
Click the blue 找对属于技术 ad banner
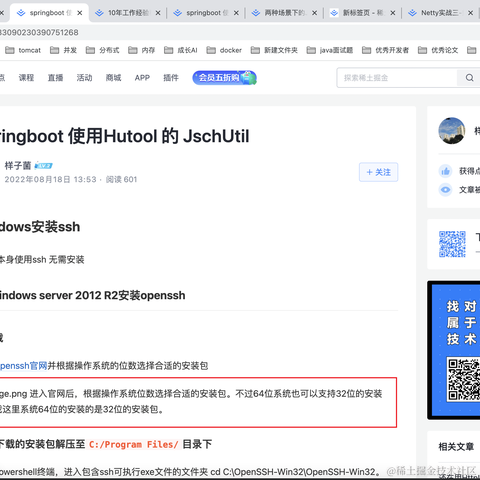coord(454,350)
